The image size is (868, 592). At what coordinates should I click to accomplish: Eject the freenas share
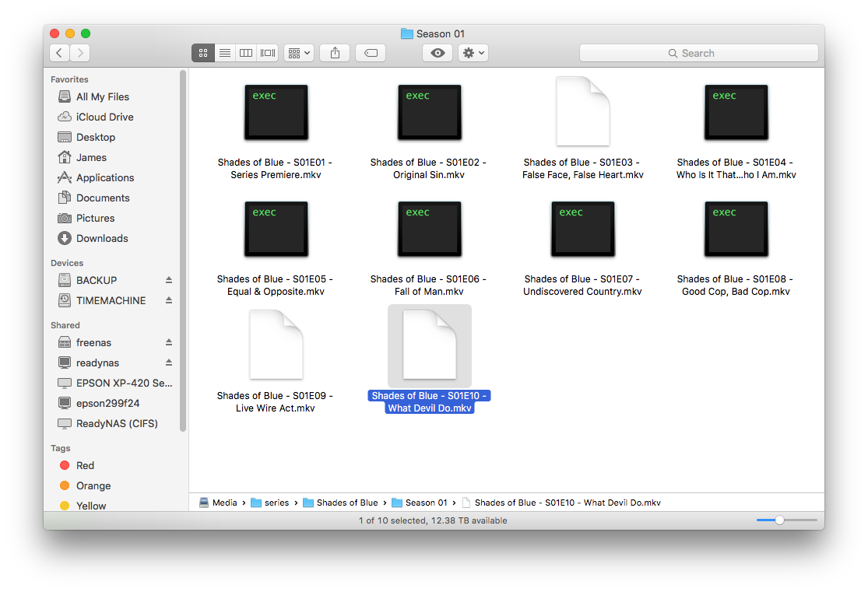tap(169, 342)
